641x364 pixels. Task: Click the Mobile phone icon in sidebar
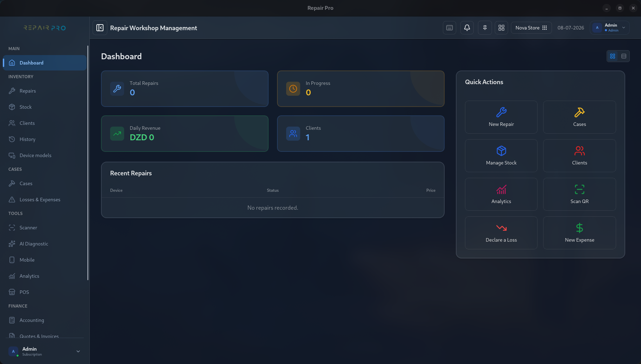tap(12, 260)
